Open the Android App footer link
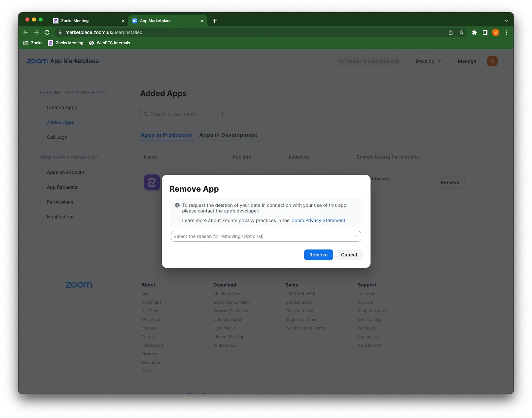This screenshot has width=532, height=418. coord(225,345)
